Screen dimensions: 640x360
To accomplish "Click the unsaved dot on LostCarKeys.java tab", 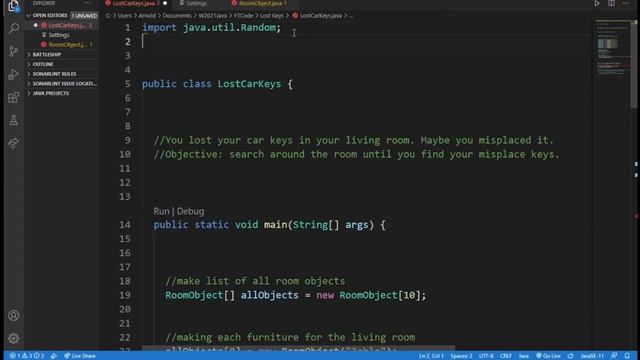I will point(165,3).
